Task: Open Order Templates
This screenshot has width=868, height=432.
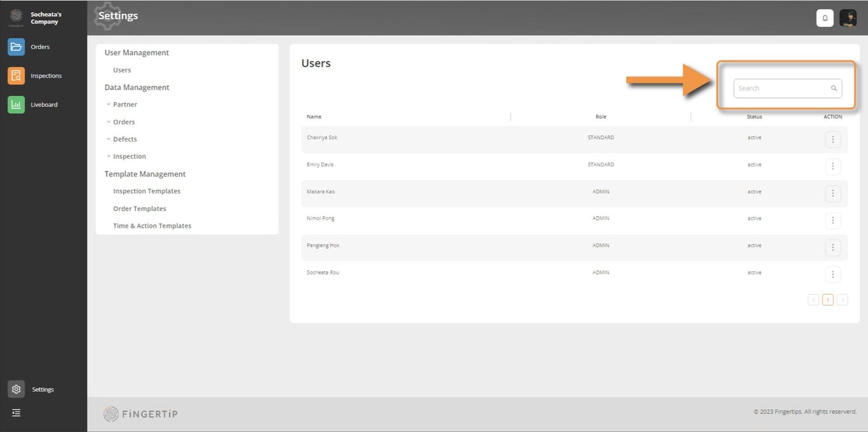Action: (x=140, y=209)
